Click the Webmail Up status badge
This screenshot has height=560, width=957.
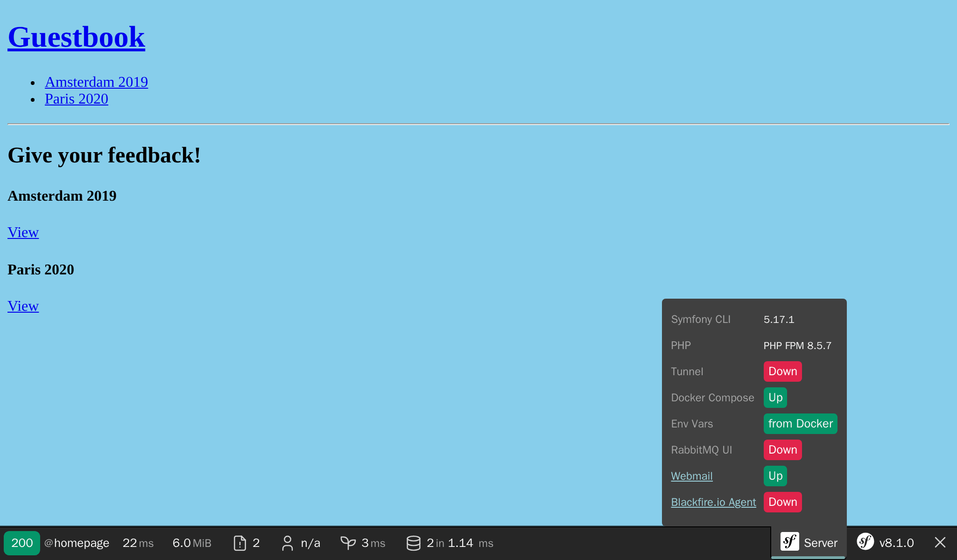[775, 476]
